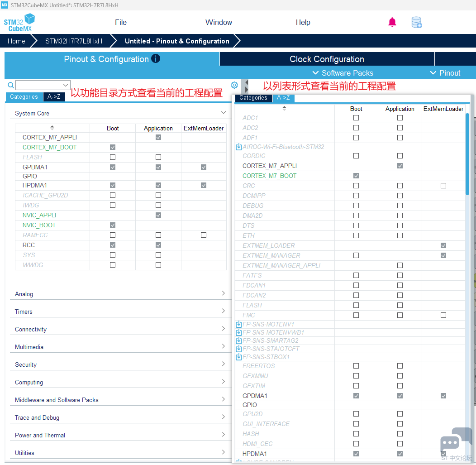The width and height of the screenshot is (476, 465).
Task: Toggle FMC ExtMemLoader checkbox
Action: 443,315
